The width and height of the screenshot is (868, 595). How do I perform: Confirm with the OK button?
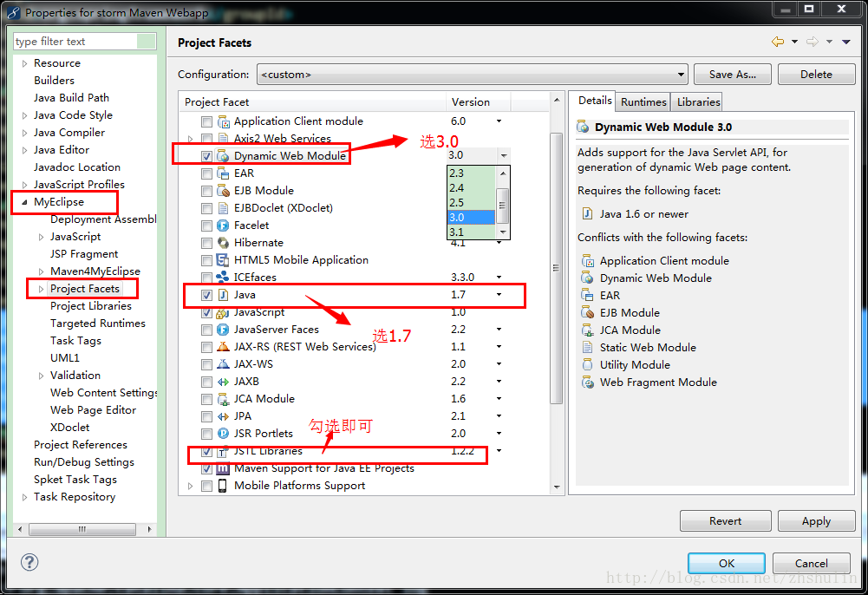pos(727,563)
